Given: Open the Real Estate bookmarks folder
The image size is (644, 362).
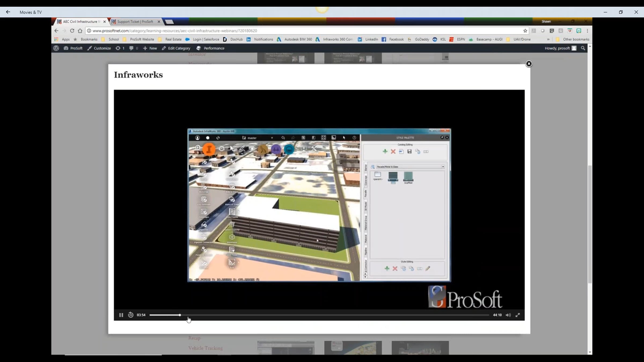Looking at the screenshot, I should coord(170,39).
